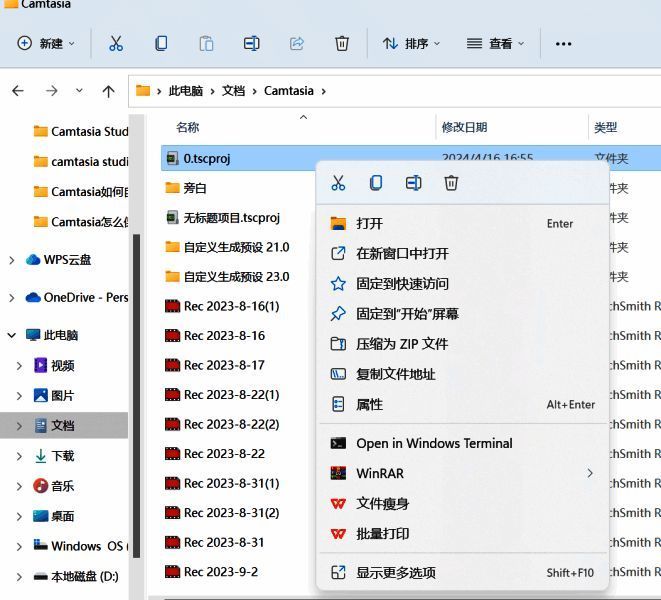Click the Cut icon in the context menu
Screen dimensions: 661x600
[338, 183]
